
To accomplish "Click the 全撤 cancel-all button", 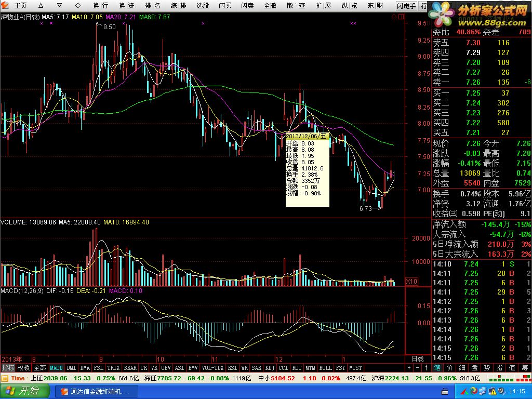I will [270, 5].
